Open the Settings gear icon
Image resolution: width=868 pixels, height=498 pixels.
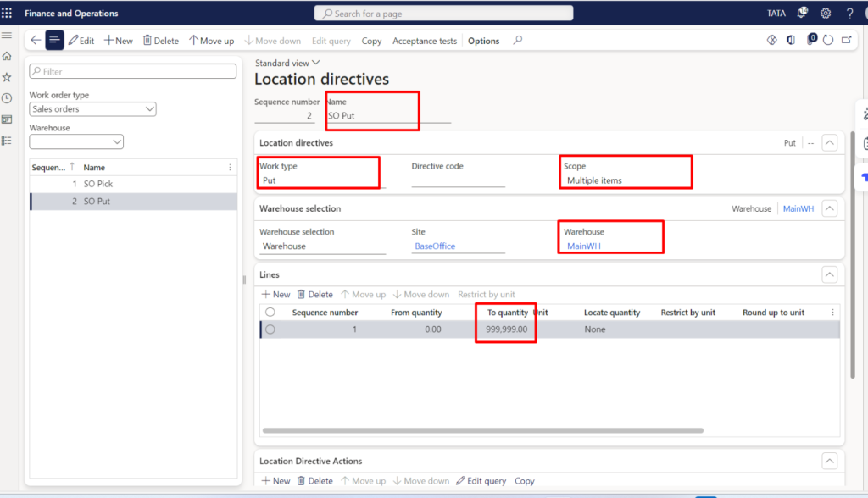pyautogui.click(x=826, y=13)
